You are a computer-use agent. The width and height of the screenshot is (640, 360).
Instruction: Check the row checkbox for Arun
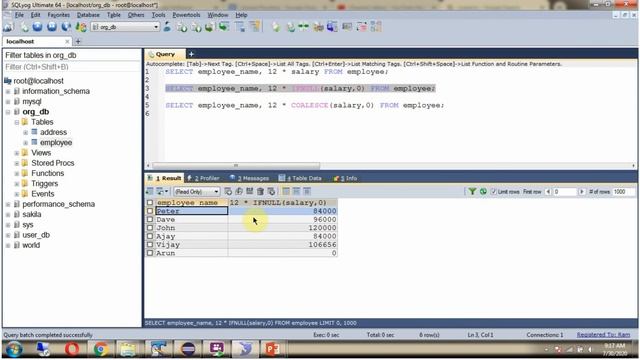[150, 253]
